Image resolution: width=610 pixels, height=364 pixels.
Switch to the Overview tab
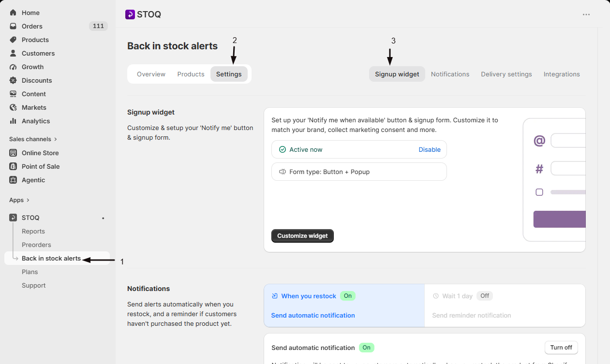tap(151, 74)
